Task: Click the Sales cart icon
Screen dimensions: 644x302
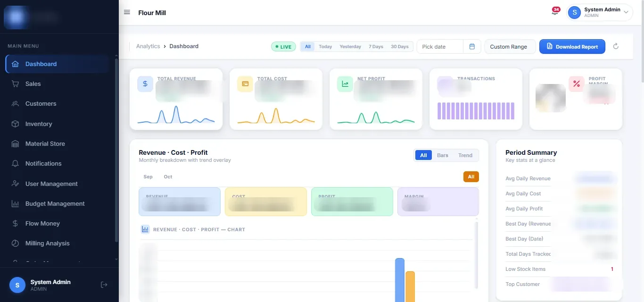Action: pyautogui.click(x=16, y=84)
